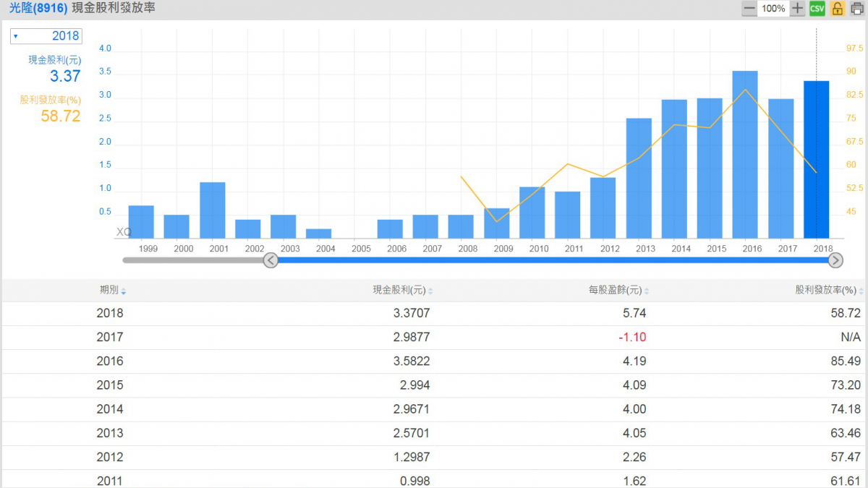868x488 pixels.
Task: Click payout ratio 73.20 cell
Action: [x=846, y=385]
